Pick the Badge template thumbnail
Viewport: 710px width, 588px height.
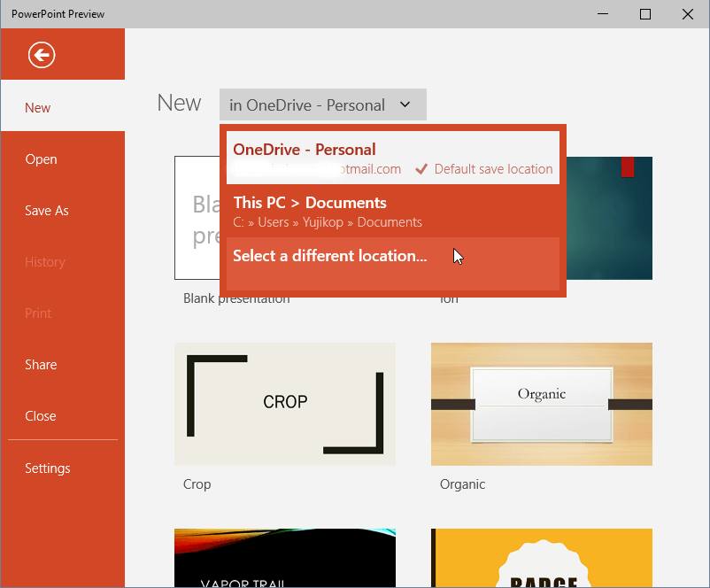click(542, 558)
